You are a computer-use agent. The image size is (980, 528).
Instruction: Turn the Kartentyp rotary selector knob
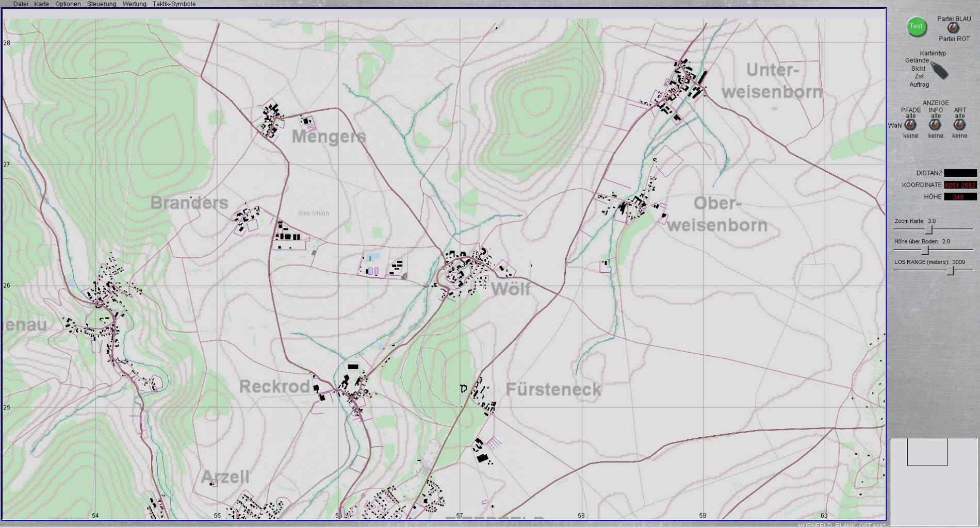(940, 70)
